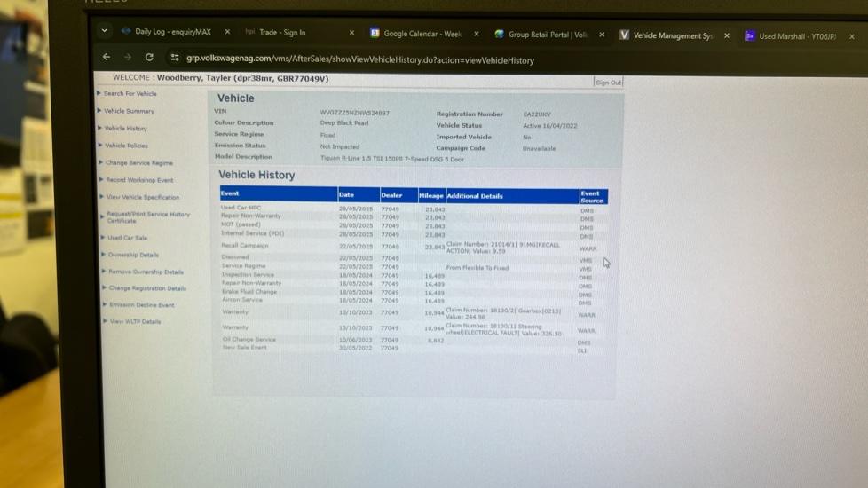This screenshot has height=488, width=868.
Task: Select the MOT (passed) event row
Action: click(x=414, y=225)
